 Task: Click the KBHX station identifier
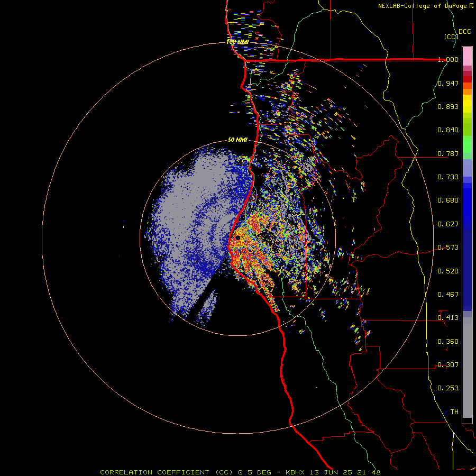pos(296,472)
